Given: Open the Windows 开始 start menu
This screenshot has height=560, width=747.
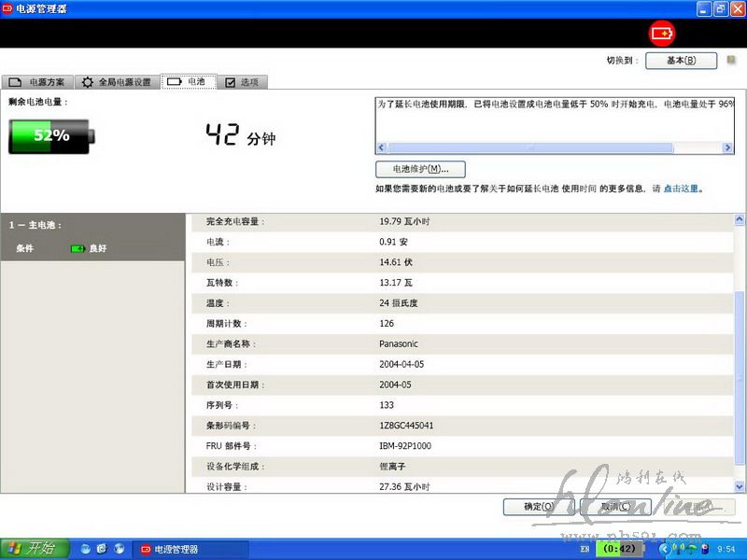Looking at the screenshot, I should pos(31,549).
